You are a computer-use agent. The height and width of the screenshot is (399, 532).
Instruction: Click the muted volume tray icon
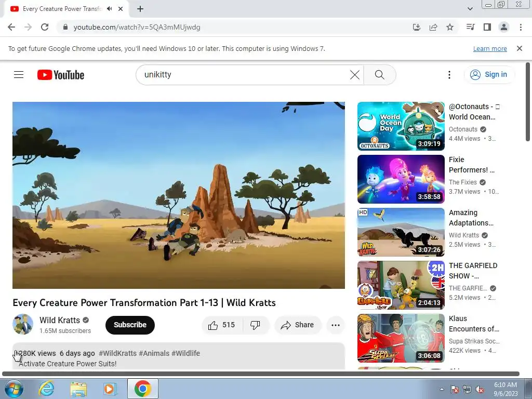tap(480, 389)
